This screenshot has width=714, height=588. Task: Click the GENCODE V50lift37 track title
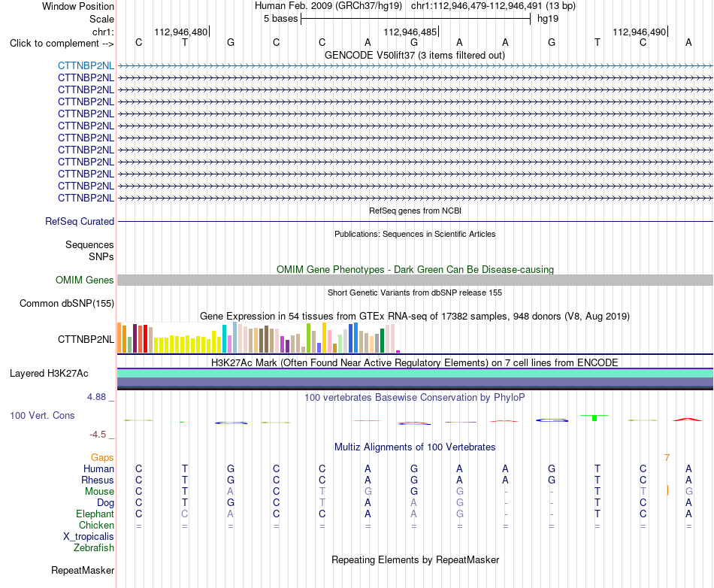pyautogui.click(x=414, y=55)
